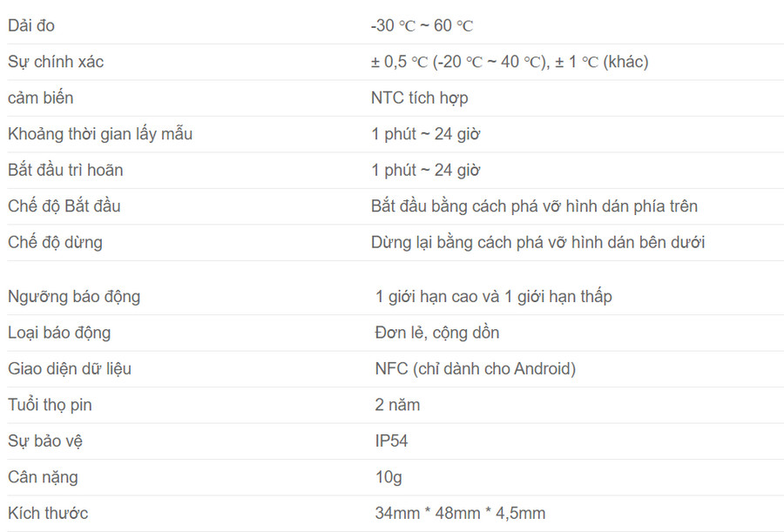Select the "NTC tích hợp" cell
This screenshot has width=784, height=532.
[419, 98]
